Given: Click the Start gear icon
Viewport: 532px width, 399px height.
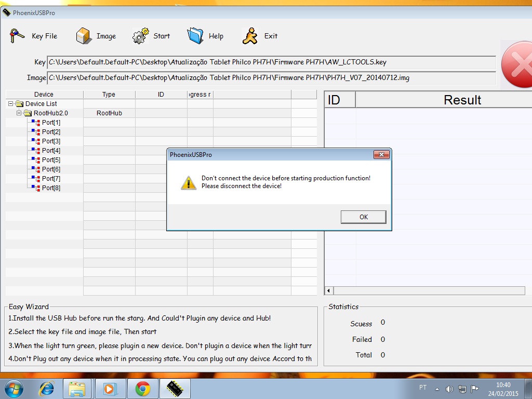Looking at the screenshot, I should pos(140,36).
